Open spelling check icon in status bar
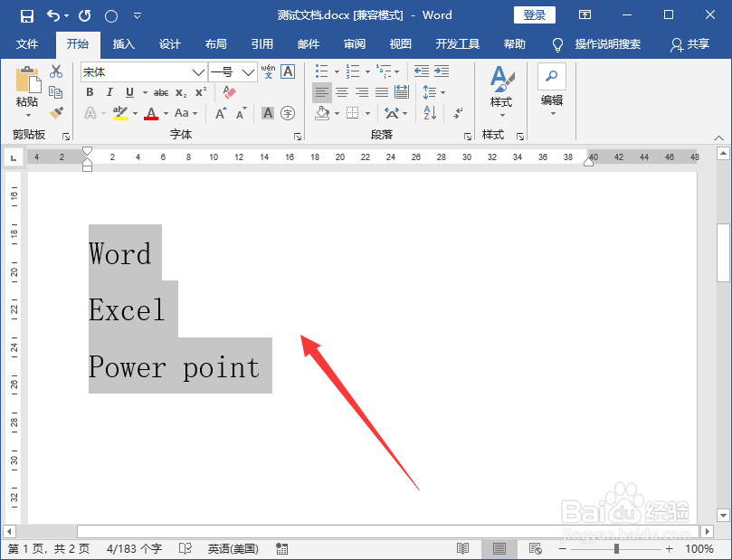The image size is (732, 560). [185, 549]
